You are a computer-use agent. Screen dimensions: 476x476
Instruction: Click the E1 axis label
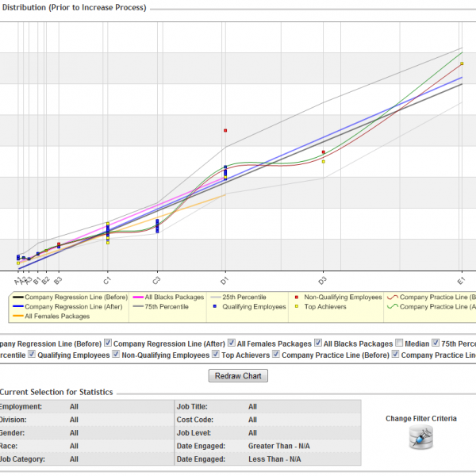461,281
